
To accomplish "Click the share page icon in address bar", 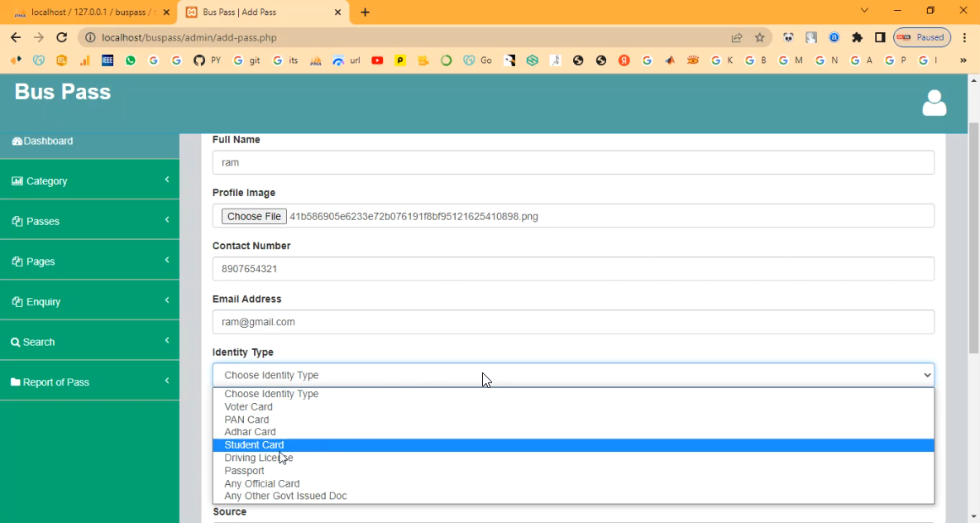I will [x=736, y=37].
